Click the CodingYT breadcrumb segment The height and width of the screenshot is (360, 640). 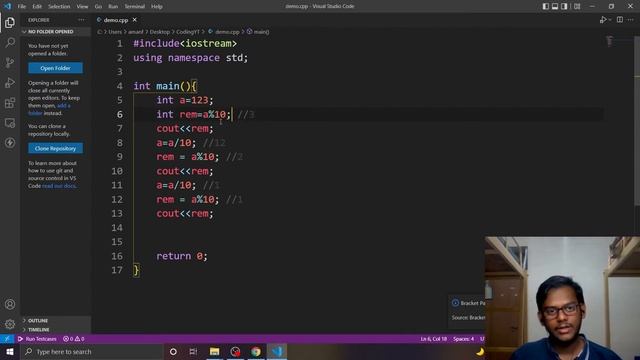click(x=188, y=31)
